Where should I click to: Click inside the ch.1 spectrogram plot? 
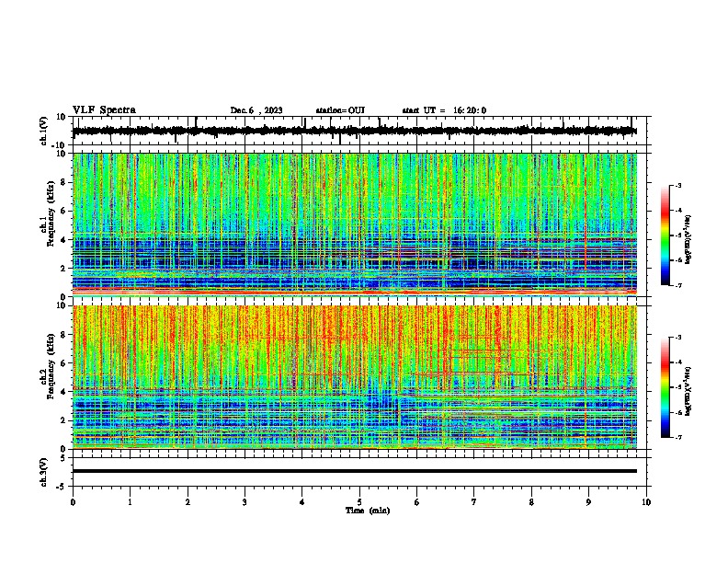click(x=355, y=224)
